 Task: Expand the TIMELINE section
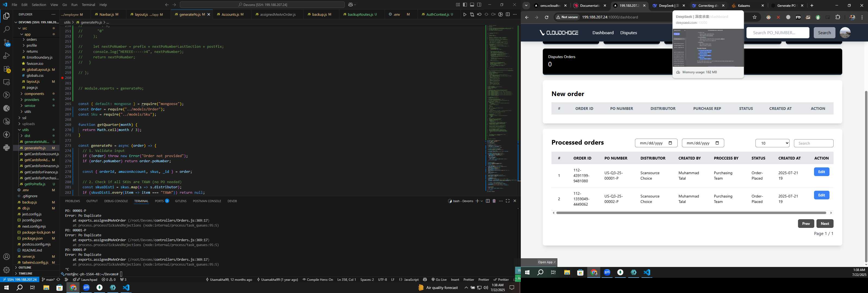coord(25,273)
